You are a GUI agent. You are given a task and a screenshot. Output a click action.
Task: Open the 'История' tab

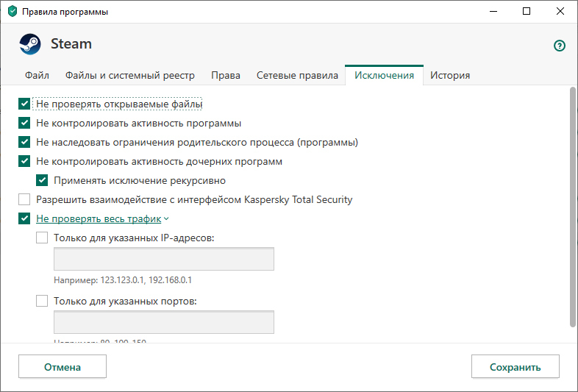click(450, 75)
